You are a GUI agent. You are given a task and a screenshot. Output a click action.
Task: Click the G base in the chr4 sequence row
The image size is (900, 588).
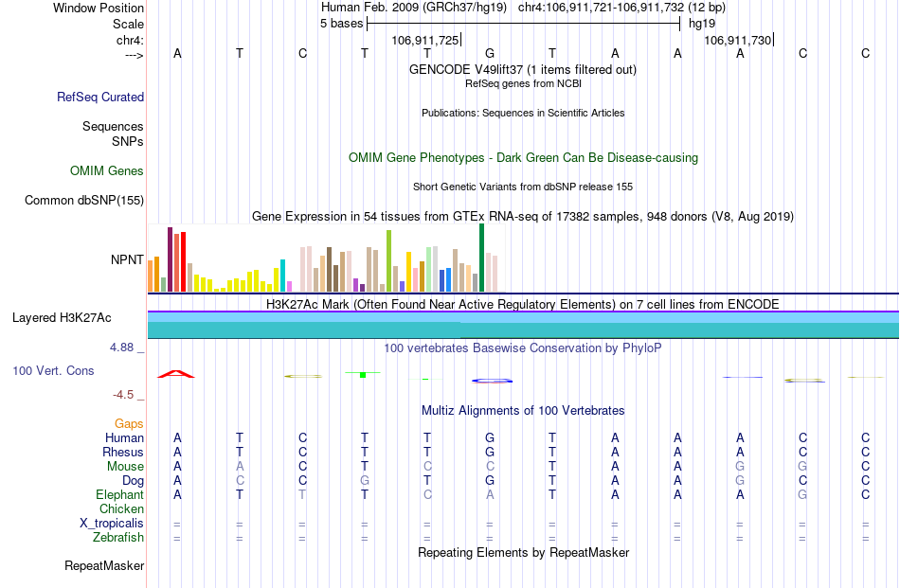point(490,53)
